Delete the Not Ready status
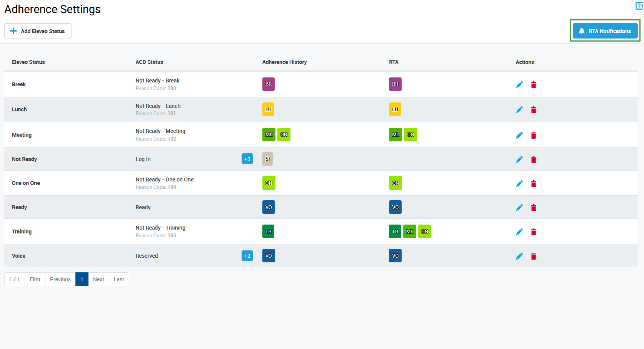Viewport: 644px width, 349px height. [533, 159]
